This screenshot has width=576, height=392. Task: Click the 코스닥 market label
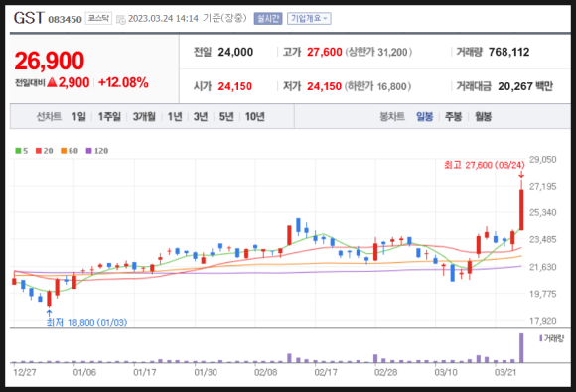click(x=99, y=18)
